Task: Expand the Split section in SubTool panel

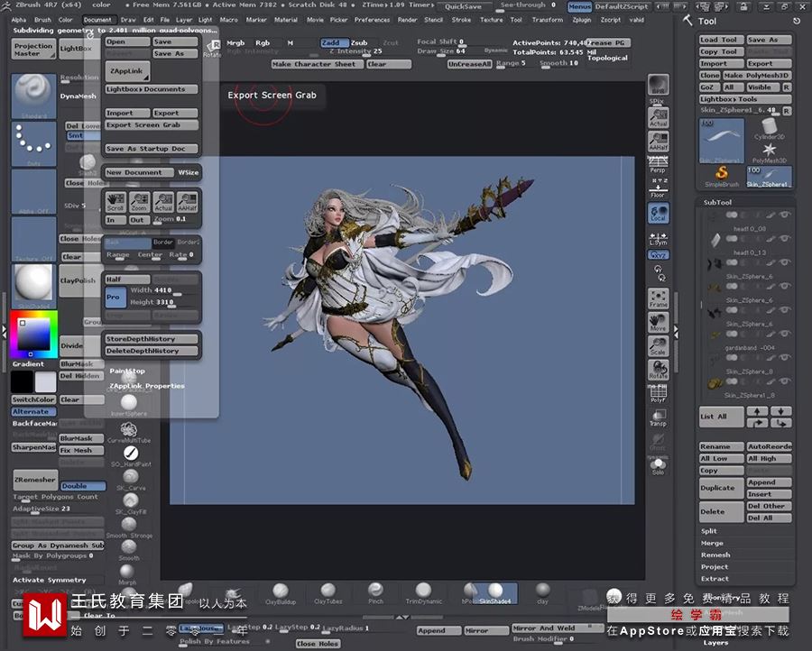Action: (710, 531)
